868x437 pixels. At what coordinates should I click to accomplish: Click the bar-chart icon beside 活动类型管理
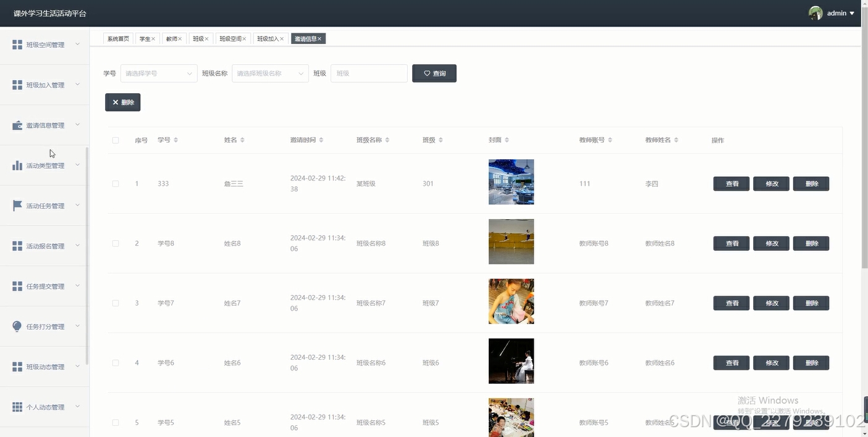tap(17, 165)
